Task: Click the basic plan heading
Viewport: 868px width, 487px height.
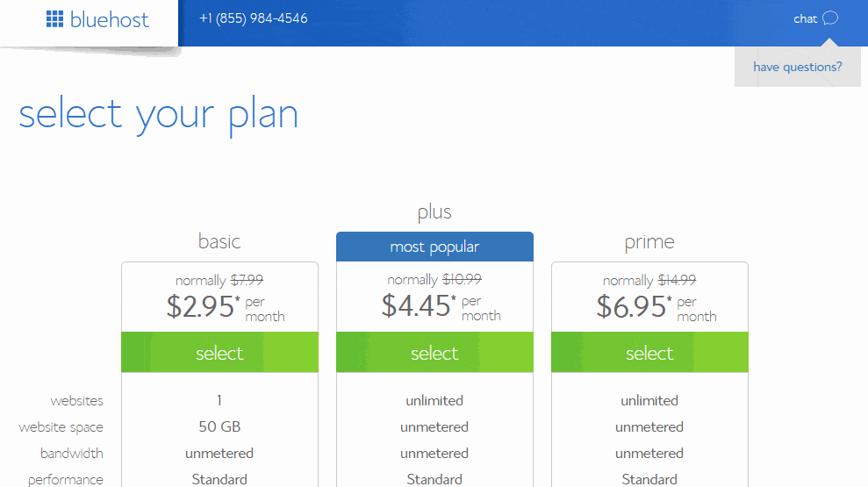Action: (219, 241)
